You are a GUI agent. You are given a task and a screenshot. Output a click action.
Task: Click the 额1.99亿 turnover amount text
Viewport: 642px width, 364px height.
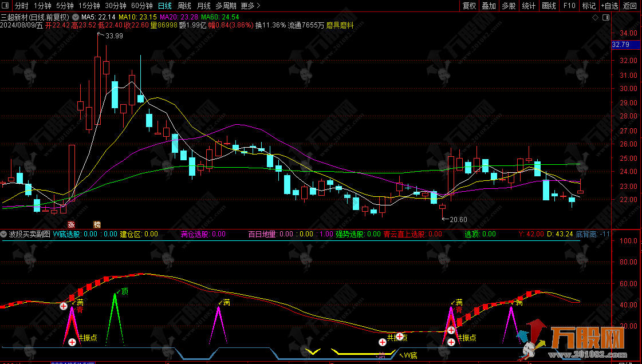pos(192,25)
